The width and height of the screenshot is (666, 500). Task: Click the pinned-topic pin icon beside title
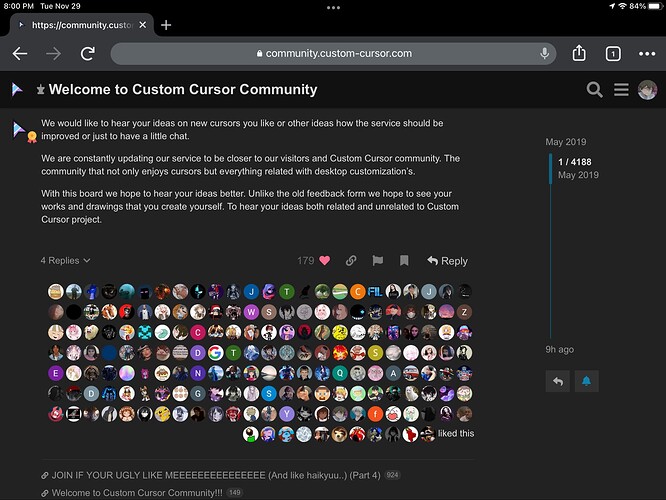point(40,90)
